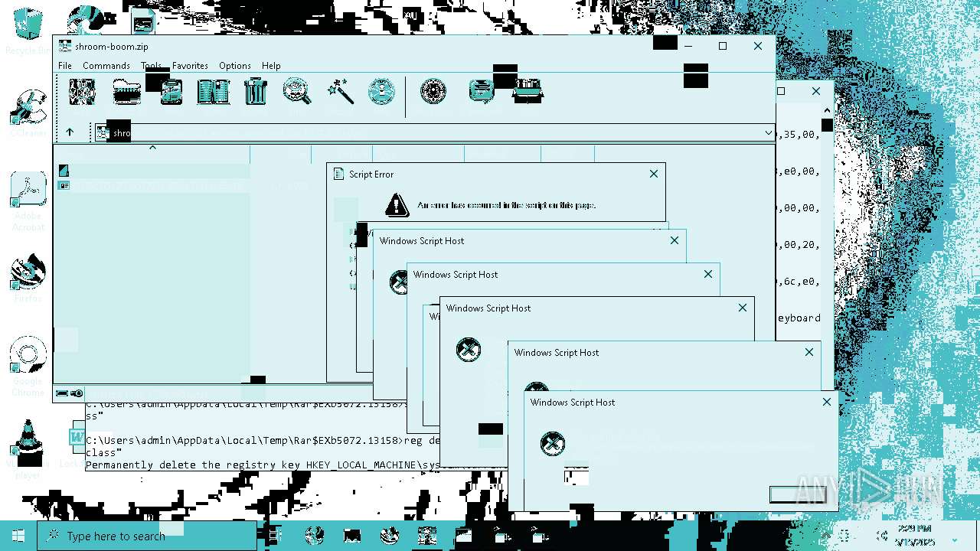Close the frontmost Windows Script Host dialog
The width and height of the screenshot is (980, 551).
pyautogui.click(x=827, y=402)
